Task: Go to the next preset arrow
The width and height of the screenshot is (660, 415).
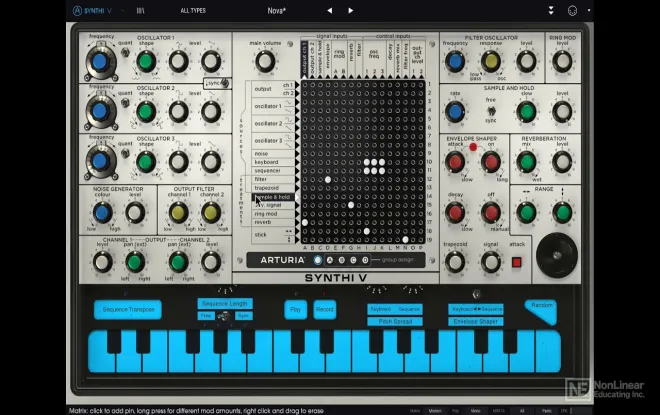Action: [350, 11]
